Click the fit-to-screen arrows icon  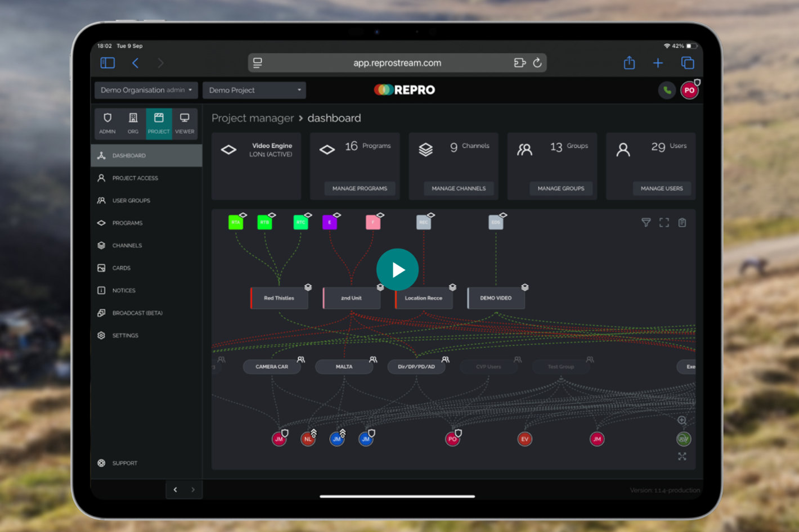point(682,457)
